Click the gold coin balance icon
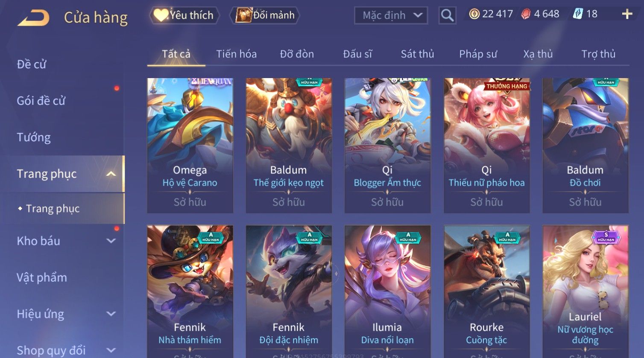 [474, 14]
